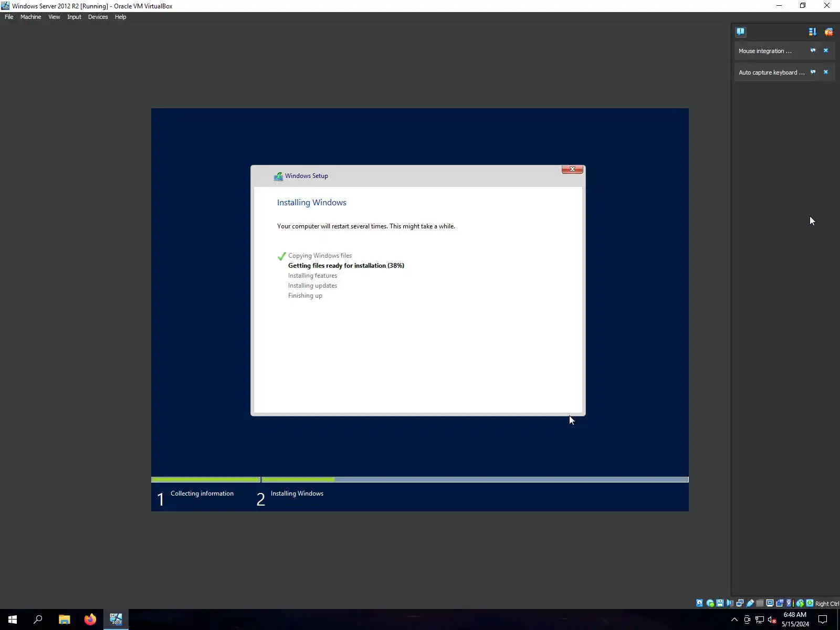840x630 pixels.
Task: Open the audio indicator in VM status bar
Action: [x=730, y=603]
